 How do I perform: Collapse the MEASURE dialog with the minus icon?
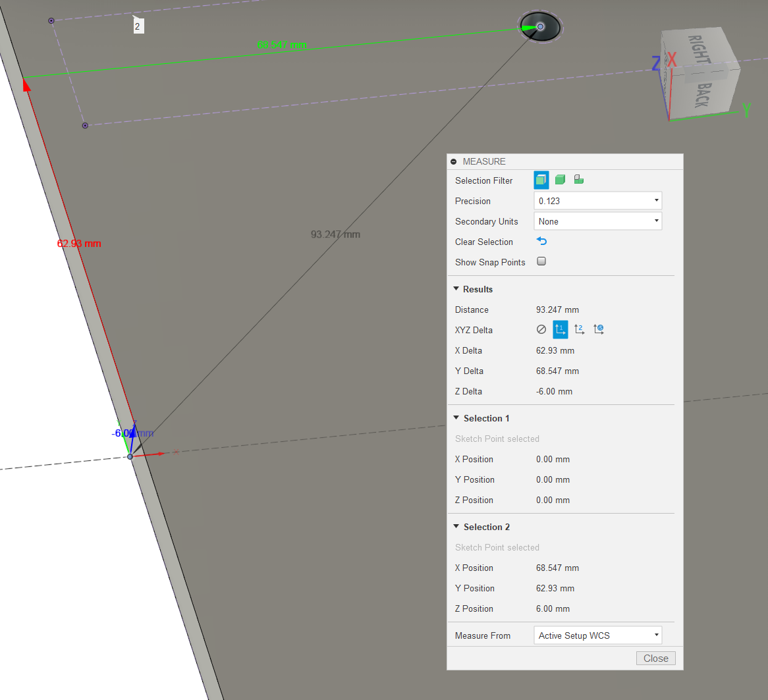tap(453, 161)
